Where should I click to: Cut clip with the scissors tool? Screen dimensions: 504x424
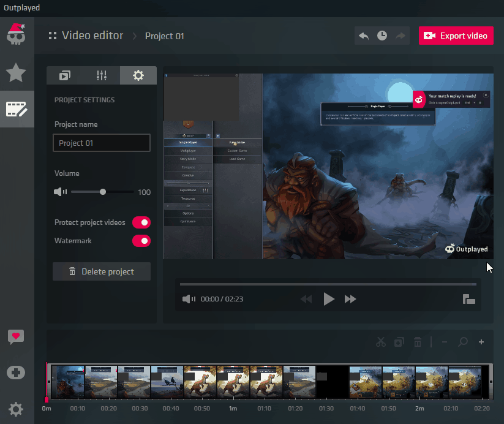point(381,342)
